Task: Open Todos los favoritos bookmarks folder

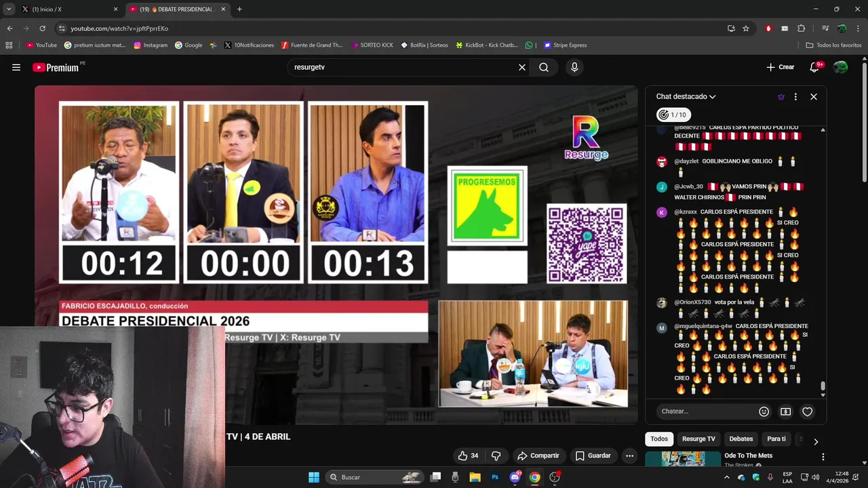Action: (833, 45)
